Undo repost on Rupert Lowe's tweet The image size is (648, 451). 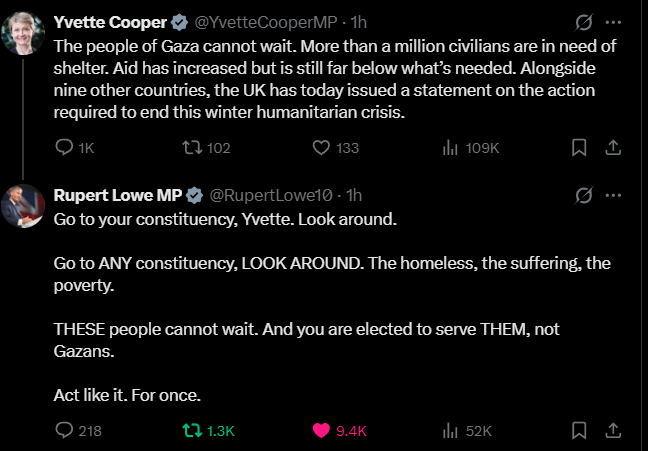click(x=189, y=431)
